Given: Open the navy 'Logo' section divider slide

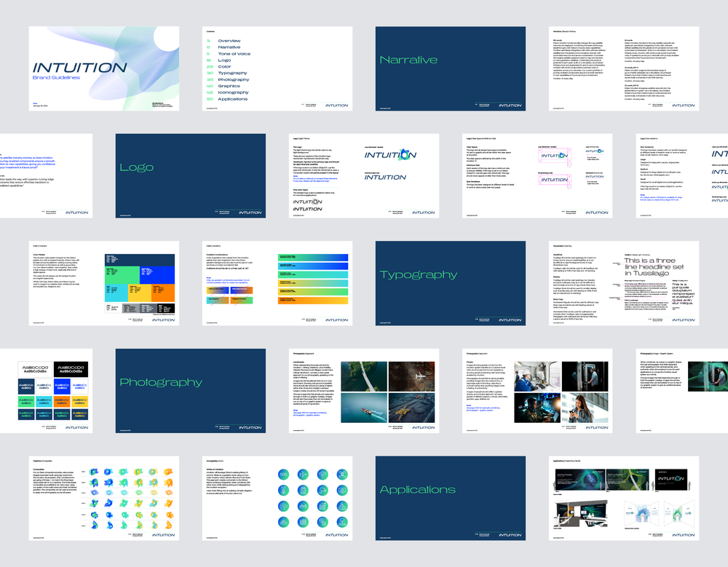Looking at the screenshot, I should pyautogui.click(x=190, y=175).
